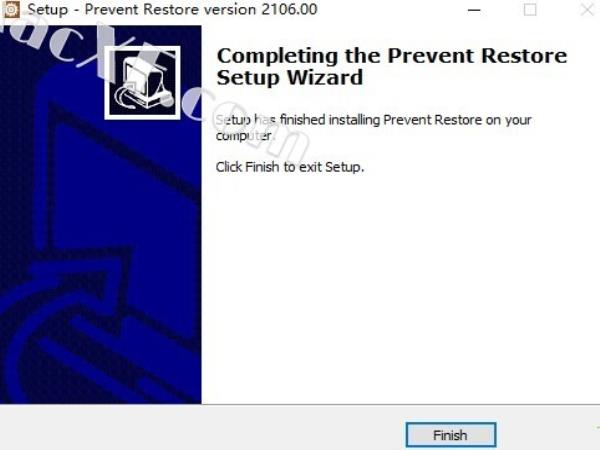Click the greyed-out maximize button
The image size is (600, 450).
pos(530,10)
